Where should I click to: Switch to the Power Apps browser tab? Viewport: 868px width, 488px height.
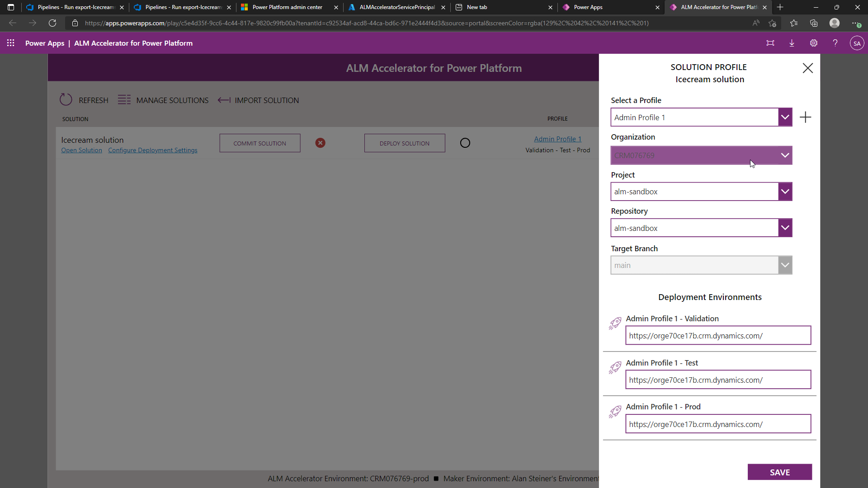(x=588, y=7)
